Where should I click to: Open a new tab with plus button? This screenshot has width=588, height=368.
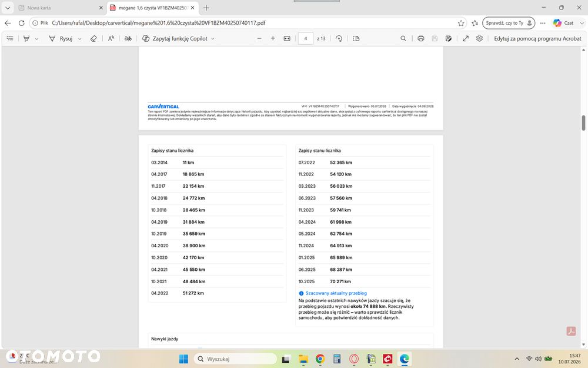(x=206, y=8)
